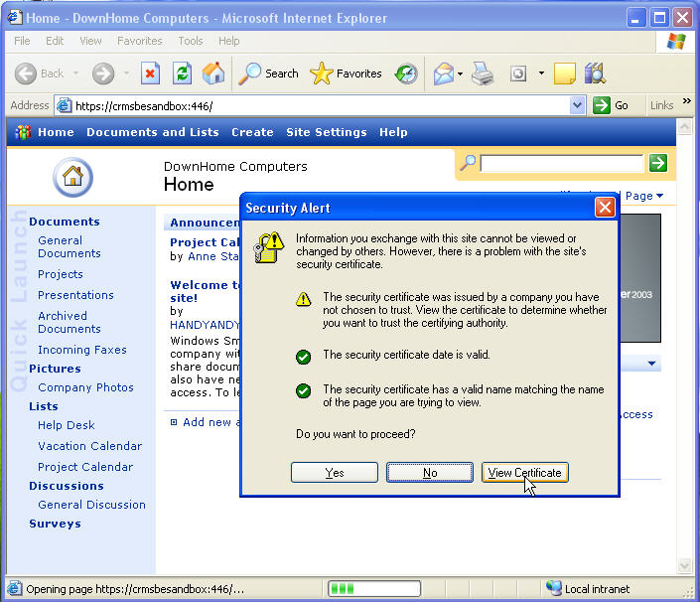Click the Refresh page icon
700x602 pixels.
[x=182, y=74]
